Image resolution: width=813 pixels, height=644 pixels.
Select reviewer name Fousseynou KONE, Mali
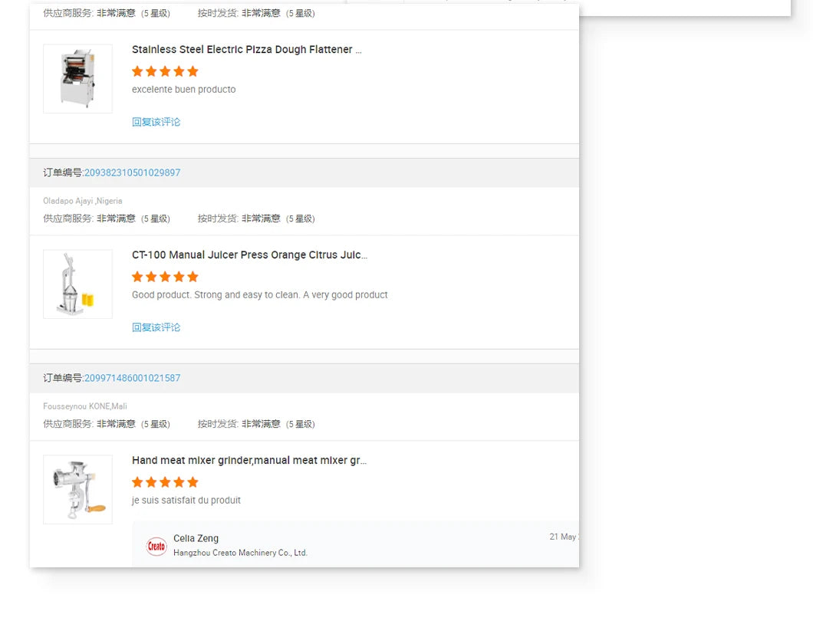click(85, 406)
